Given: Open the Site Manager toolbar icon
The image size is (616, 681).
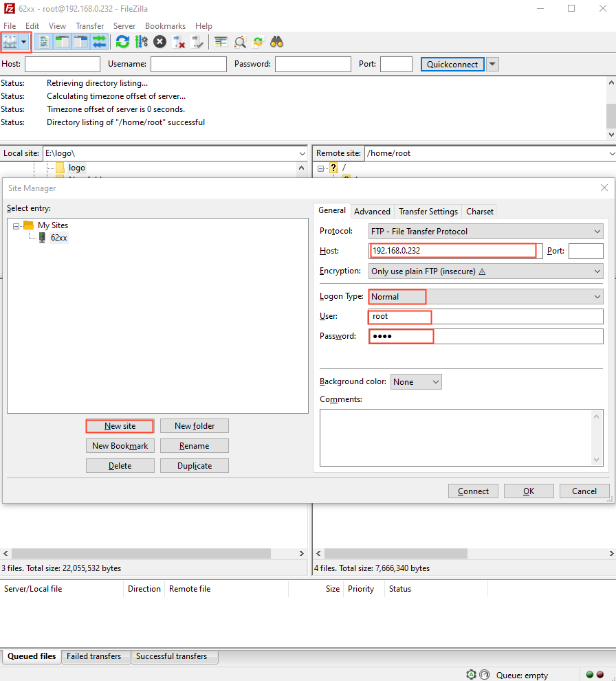Looking at the screenshot, I should pyautogui.click(x=10, y=42).
